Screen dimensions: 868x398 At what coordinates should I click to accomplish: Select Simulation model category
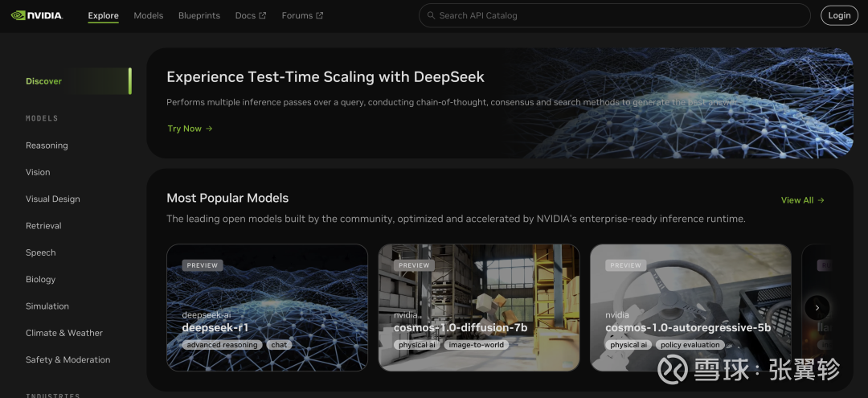(47, 306)
